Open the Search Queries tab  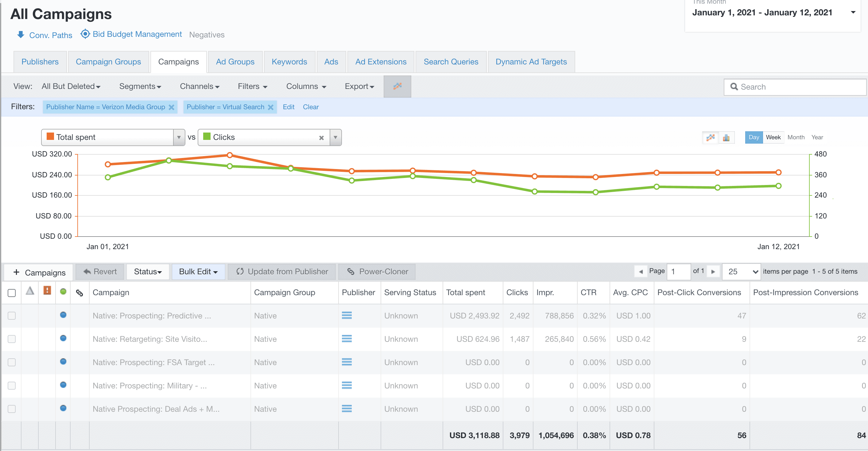451,62
